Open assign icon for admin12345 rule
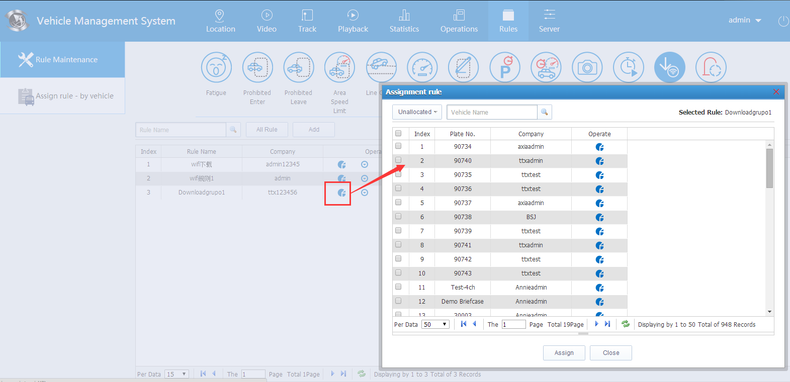This screenshot has height=382, width=790. pos(342,164)
